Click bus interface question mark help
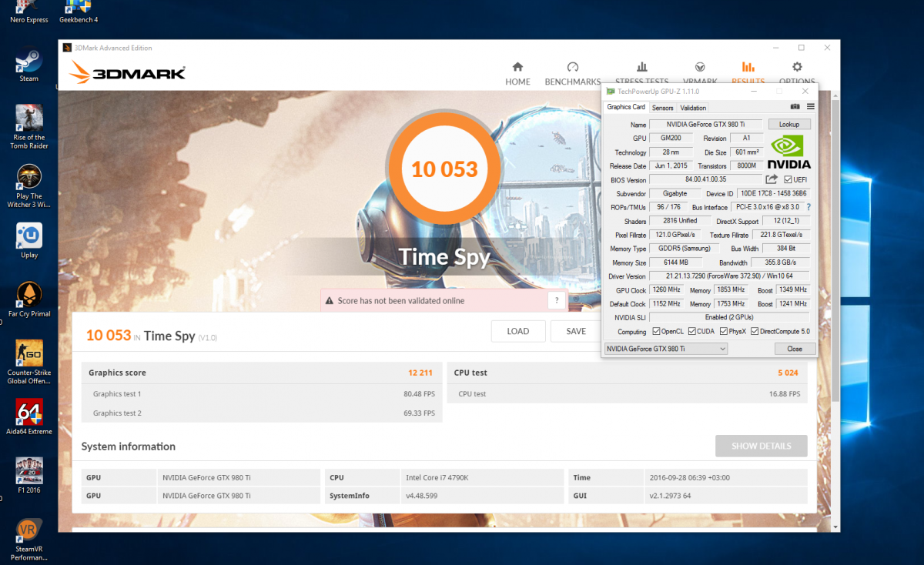 coord(808,207)
